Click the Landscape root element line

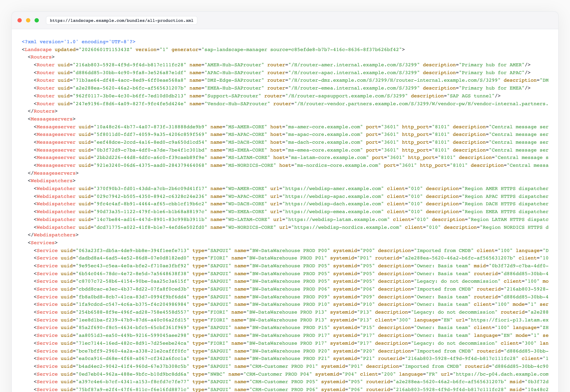click(213, 50)
